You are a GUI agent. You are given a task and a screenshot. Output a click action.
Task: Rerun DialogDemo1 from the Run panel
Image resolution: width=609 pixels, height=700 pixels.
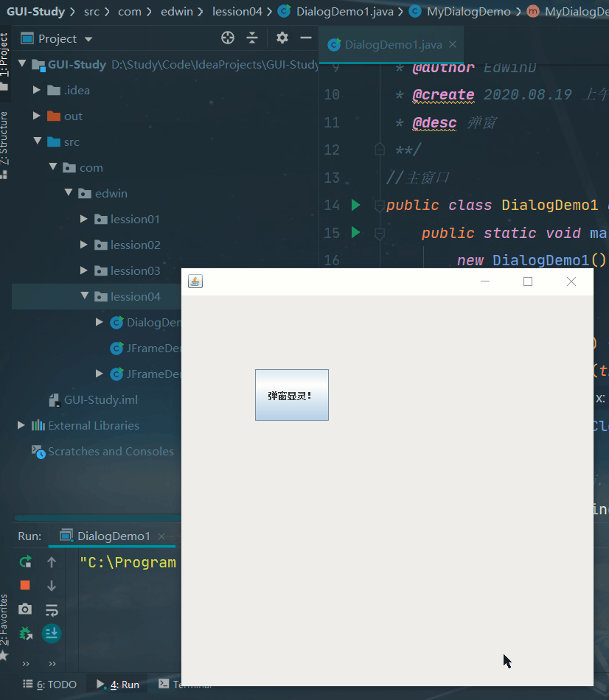coord(25,562)
